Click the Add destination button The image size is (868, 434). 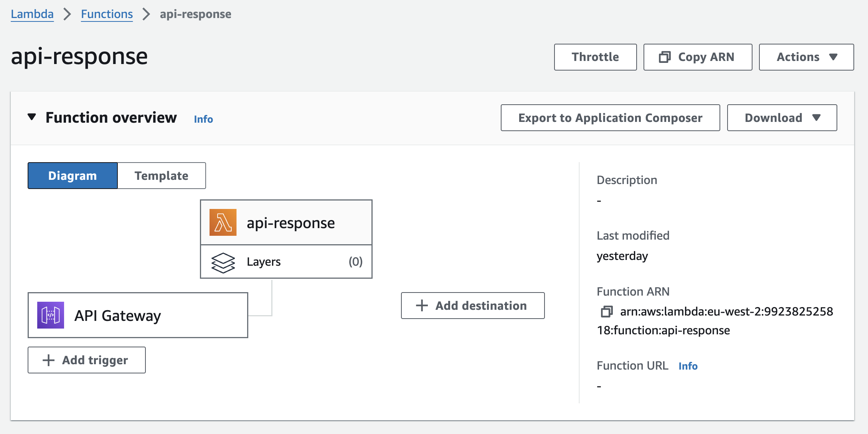(473, 306)
